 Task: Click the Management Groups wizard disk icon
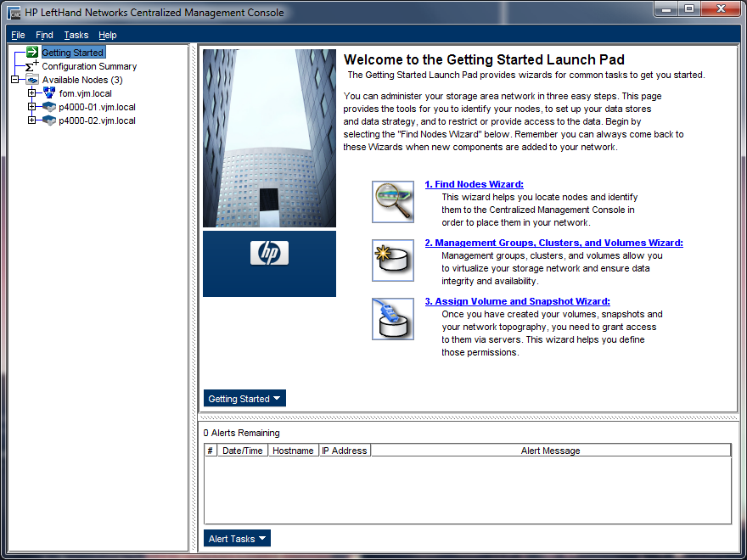[x=393, y=260]
